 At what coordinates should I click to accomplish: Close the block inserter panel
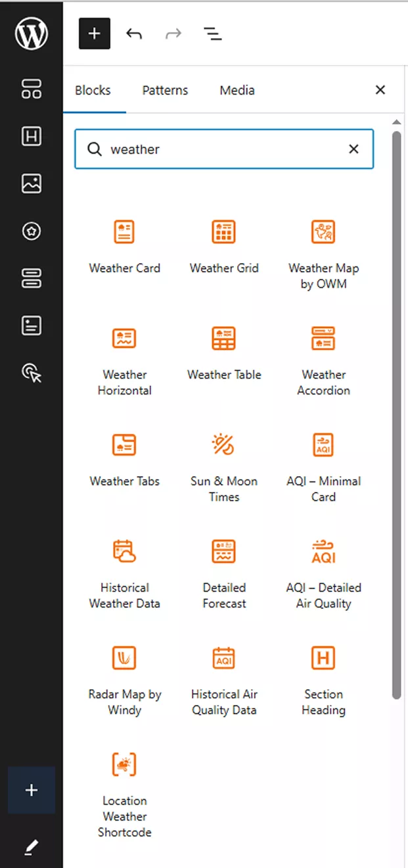point(380,90)
